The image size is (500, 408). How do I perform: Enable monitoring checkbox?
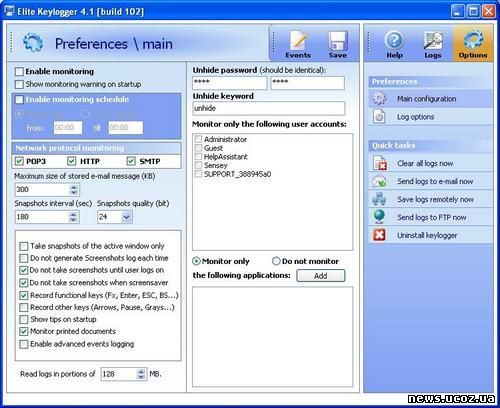tap(19, 71)
